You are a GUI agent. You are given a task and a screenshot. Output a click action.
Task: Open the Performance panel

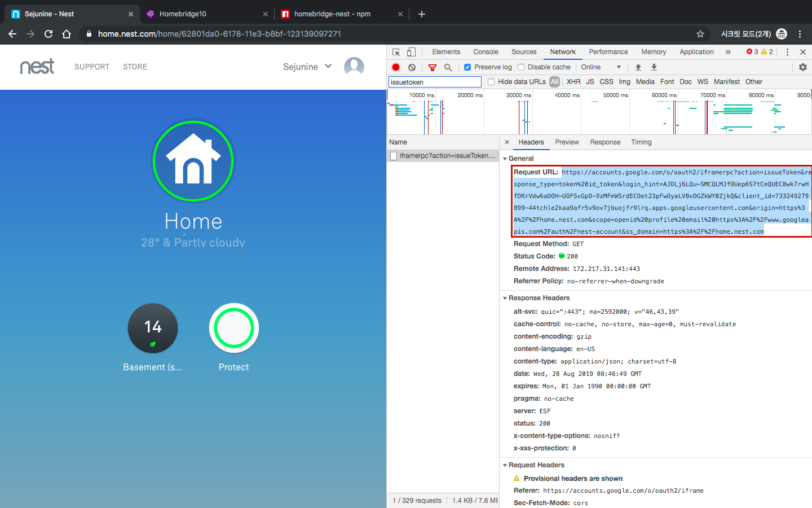coord(608,52)
